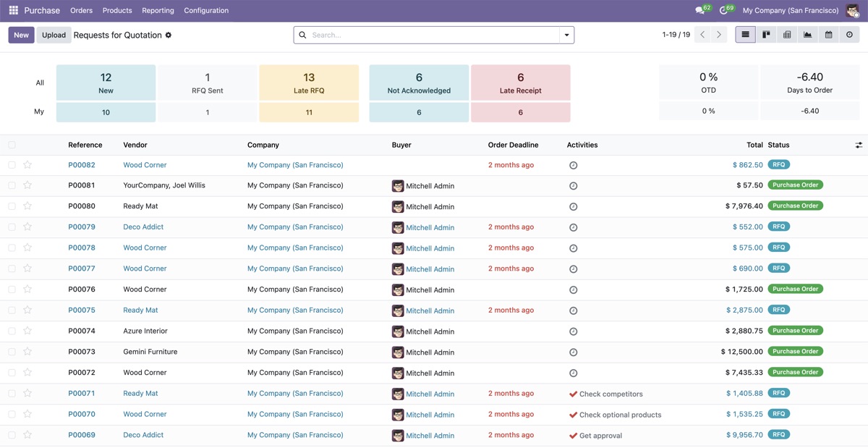Open the Orders menu
The image size is (868, 448).
pos(81,10)
